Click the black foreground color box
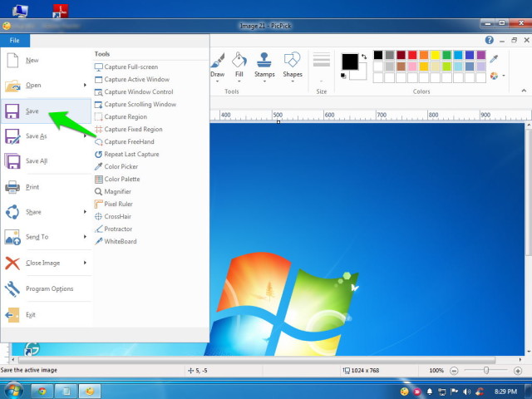Viewport: 532px width, 399px height. (x=350, y=62)
